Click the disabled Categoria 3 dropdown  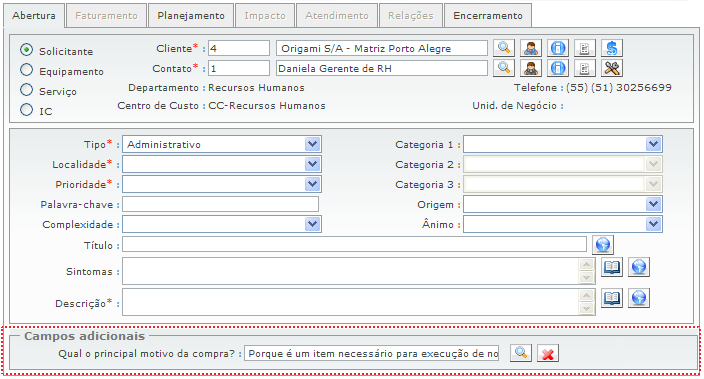coord(563,184)
